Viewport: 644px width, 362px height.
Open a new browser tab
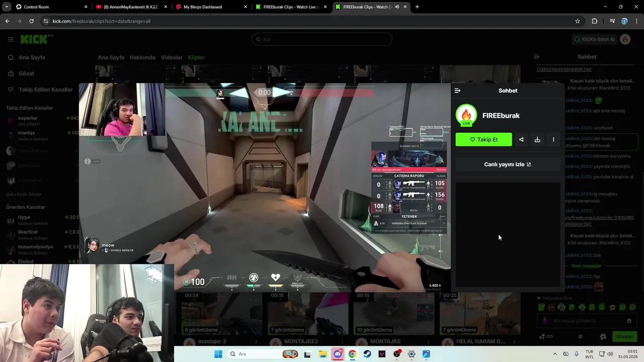[417, 7]
